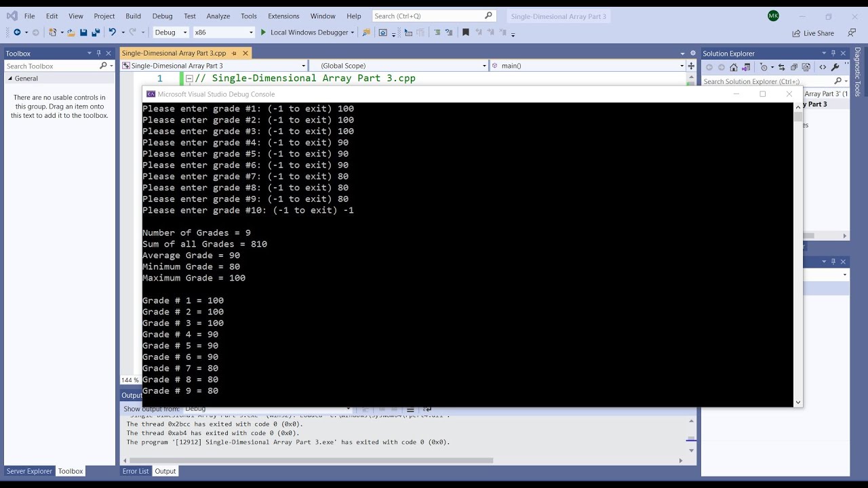868x488 pixels.
Task: Click the Visual Studio logo icon
Action: click(x=12, y=16)
